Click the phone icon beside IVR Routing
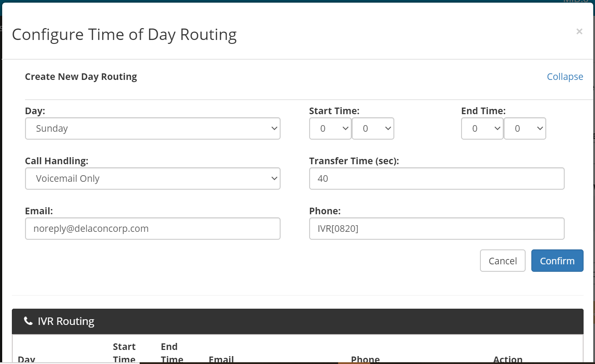Viewport: 595px width, 364px height. [28, 321]
